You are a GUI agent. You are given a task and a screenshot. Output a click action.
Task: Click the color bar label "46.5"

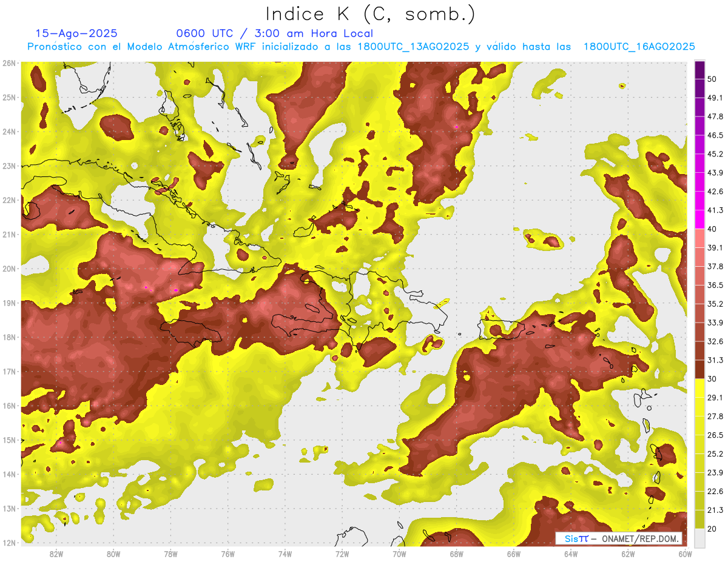pos(715,135)
